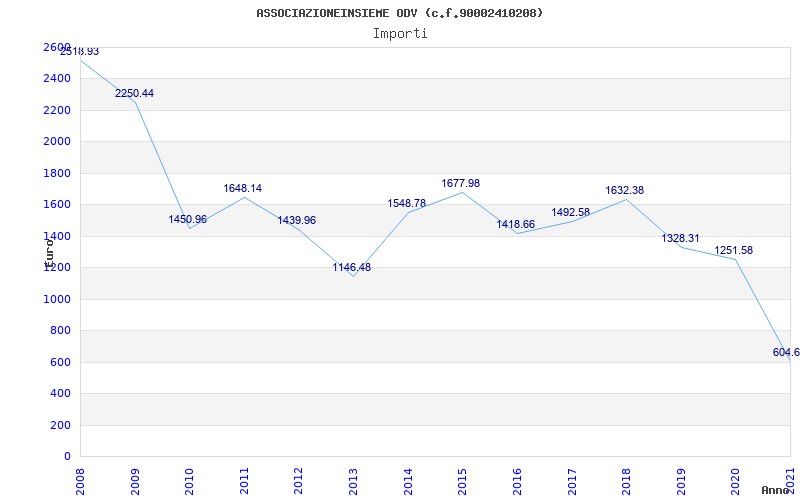Select the 1648.14 data label

coord(243,188)
